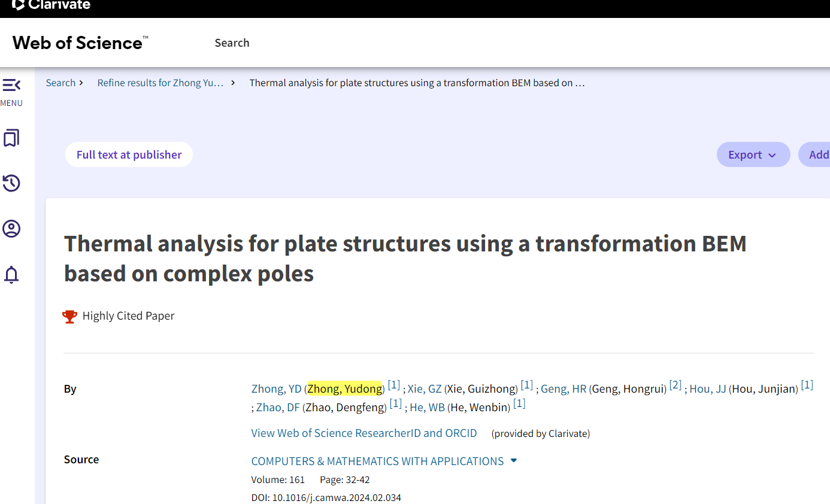The height and width of the screenshot is (504, 830).
Task: Collapse the left sidebar menu icon
Action: coord(11,85)
